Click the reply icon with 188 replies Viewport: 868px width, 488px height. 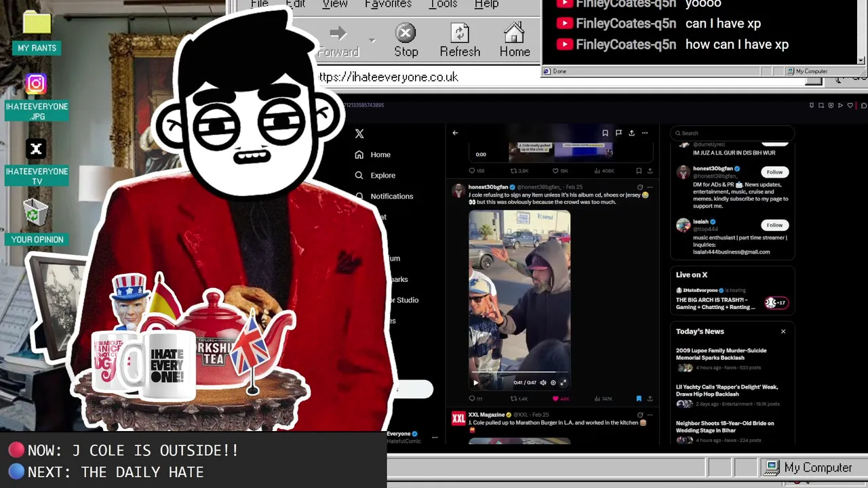pyautogui.click(x=477, y=171)
